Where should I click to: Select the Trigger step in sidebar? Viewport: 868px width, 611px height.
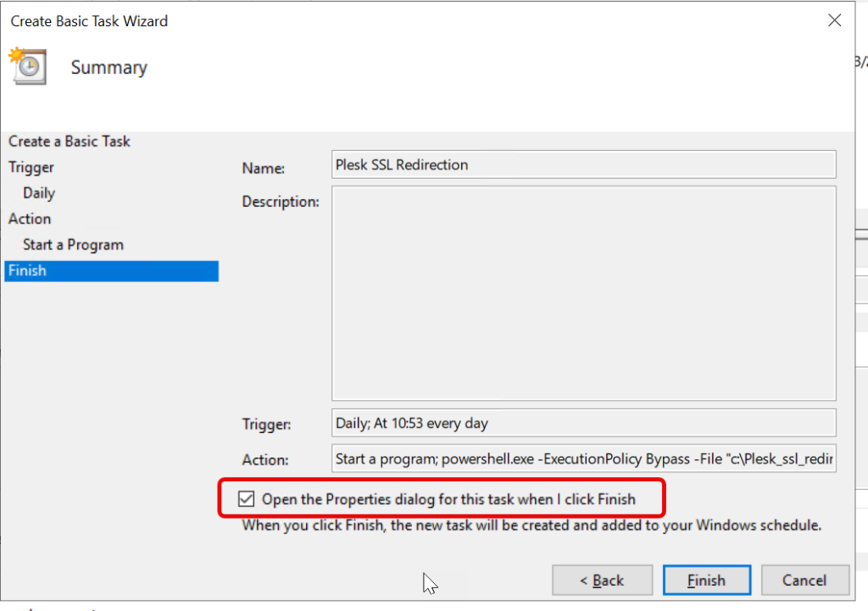pos(31,167)
